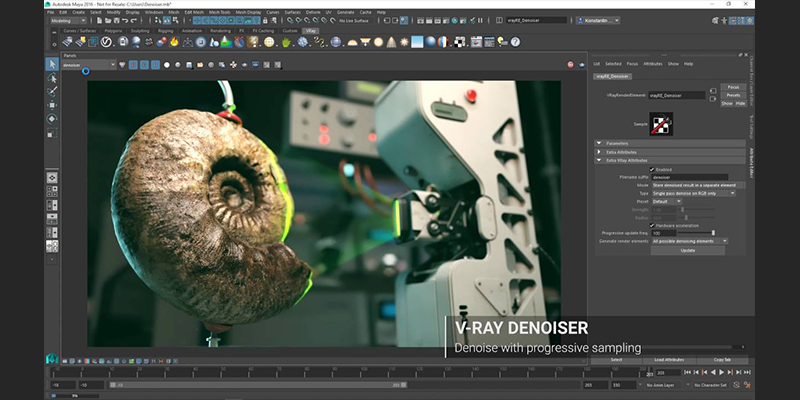The width and height of the screenshot is (800, 400).
Task: Activate the Move tool in toolbox
Action: pos(52,105)
